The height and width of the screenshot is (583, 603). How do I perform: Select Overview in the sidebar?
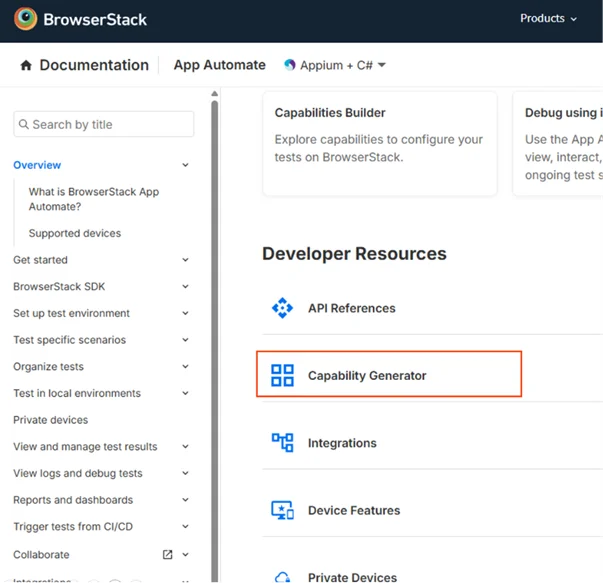click(x=37, y=165)
